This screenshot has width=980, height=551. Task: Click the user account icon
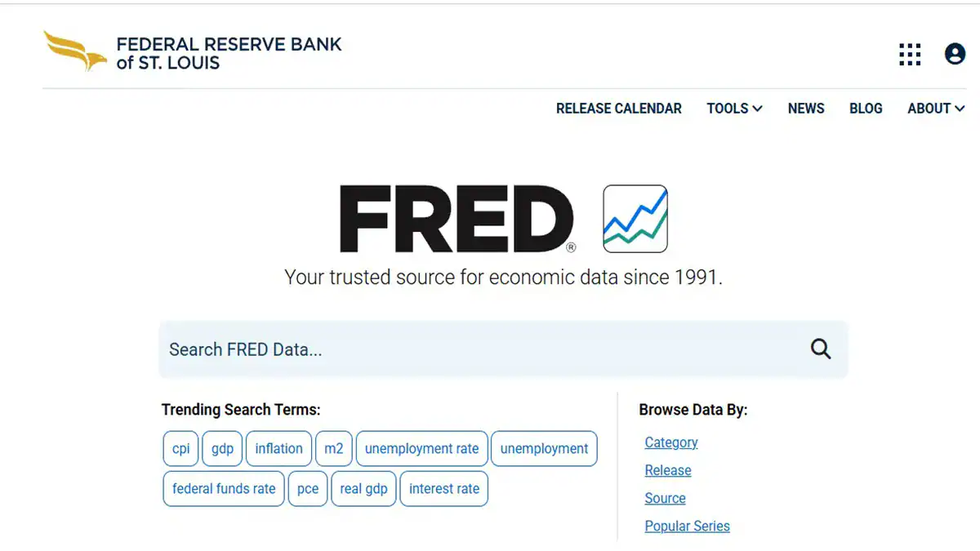click(954, 55)
